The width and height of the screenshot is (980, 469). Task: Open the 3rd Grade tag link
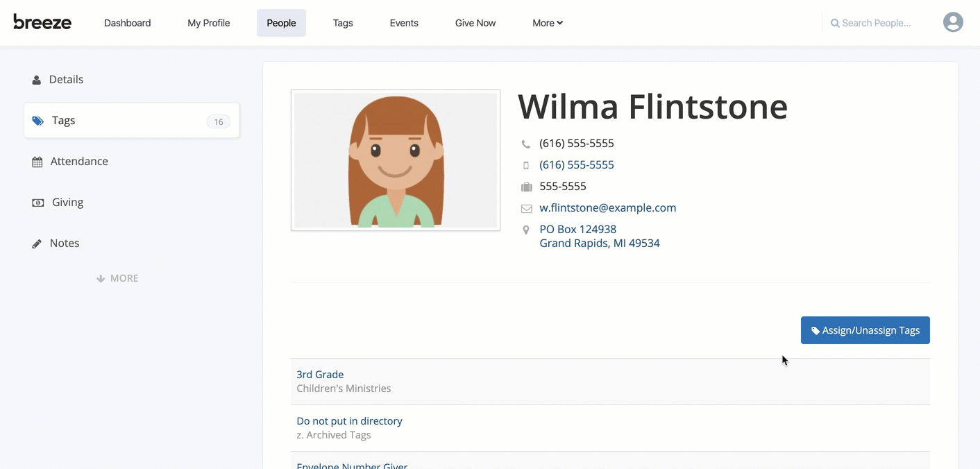click(320, 375)
